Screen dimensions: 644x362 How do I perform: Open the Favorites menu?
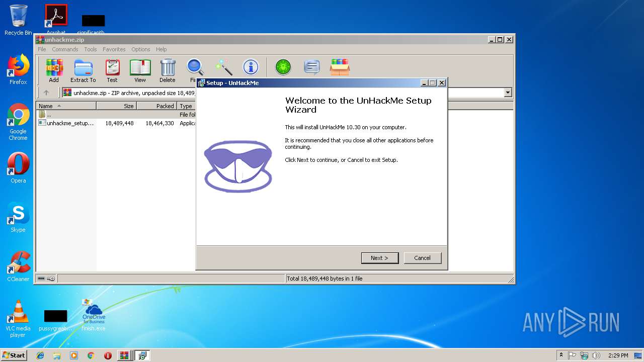tap(114, 49)
